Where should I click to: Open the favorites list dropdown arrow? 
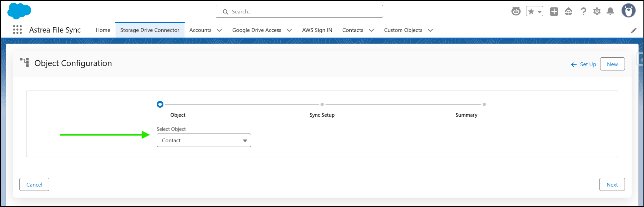pyautogui.click(x=540, y=11)
